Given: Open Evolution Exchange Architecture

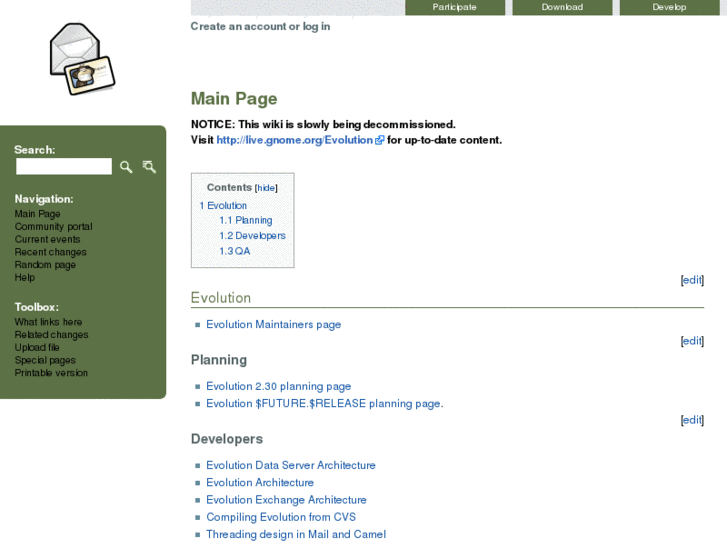Looking at the screenshot, I should tap(287, 500).
